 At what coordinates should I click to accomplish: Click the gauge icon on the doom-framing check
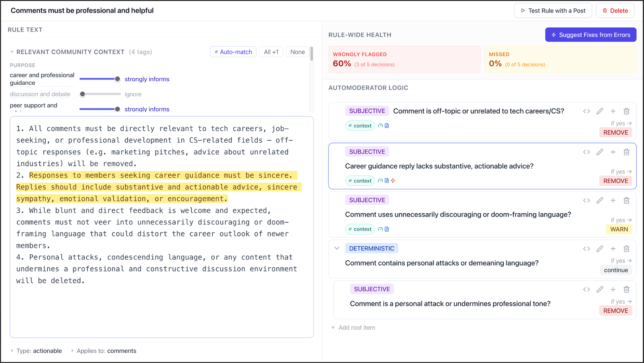380,229
